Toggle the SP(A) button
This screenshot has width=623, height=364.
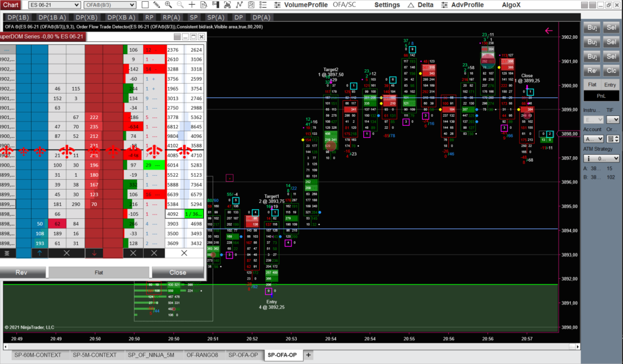[216, 18]
